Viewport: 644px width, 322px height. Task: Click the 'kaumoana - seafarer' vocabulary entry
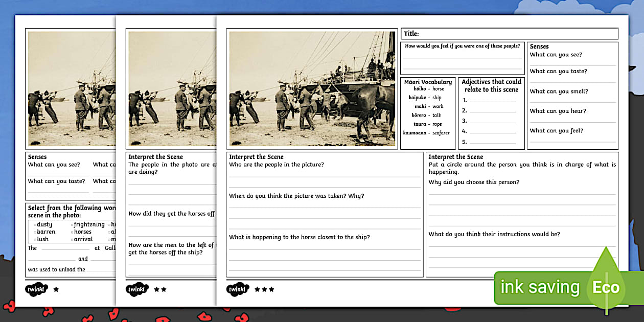[x=427, y=132]
